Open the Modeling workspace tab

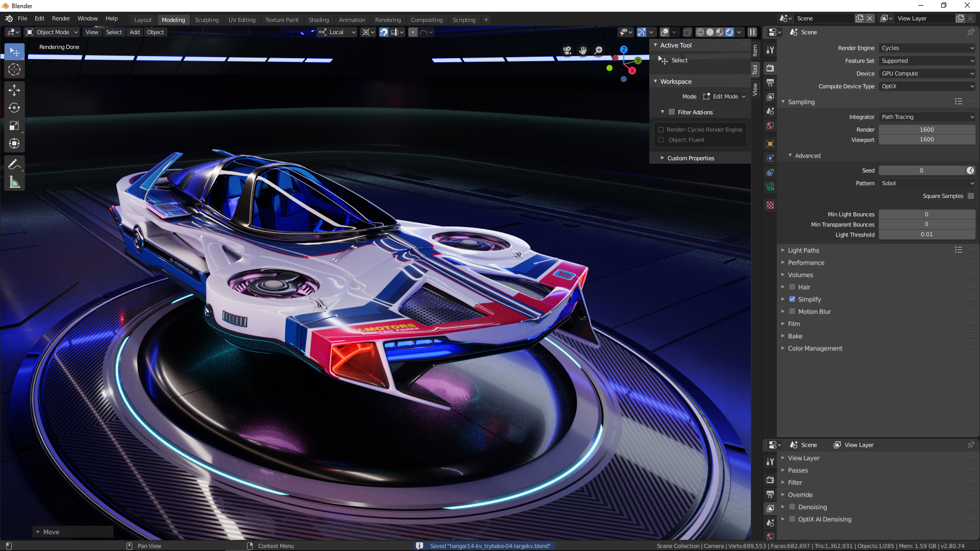[173, 19]
